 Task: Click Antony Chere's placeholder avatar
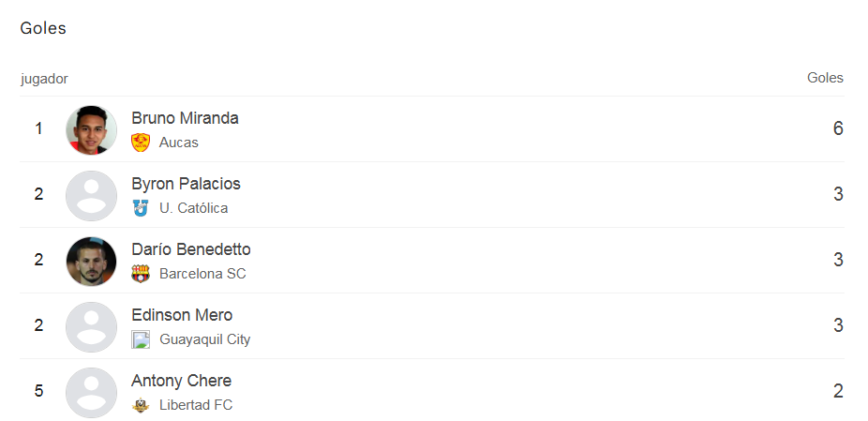[92, 392]
